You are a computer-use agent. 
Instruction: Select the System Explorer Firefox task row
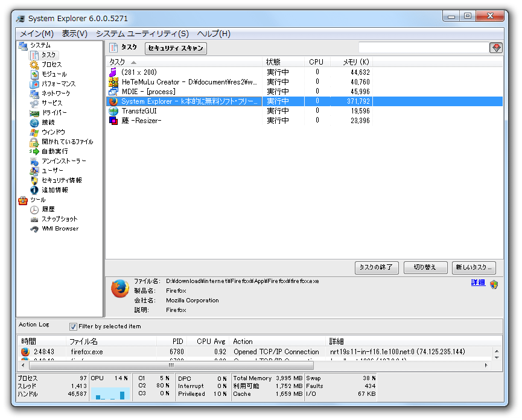[x=304, y=101]
